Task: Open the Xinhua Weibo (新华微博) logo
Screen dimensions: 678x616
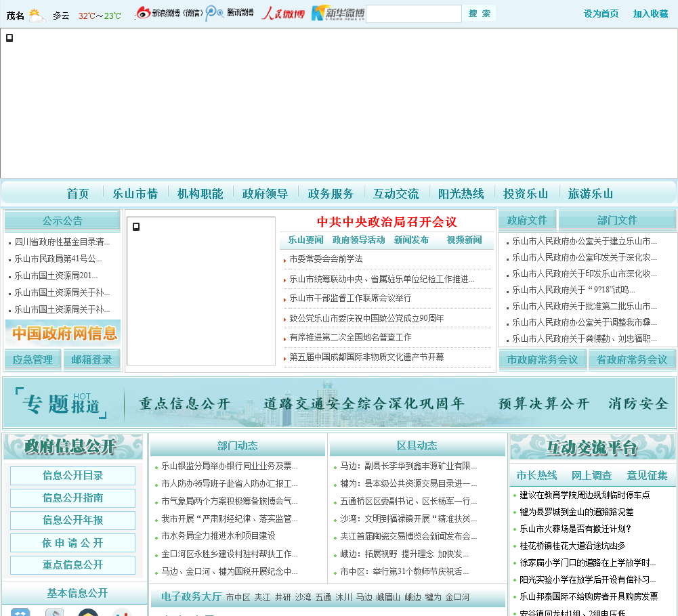Action: 338,13
